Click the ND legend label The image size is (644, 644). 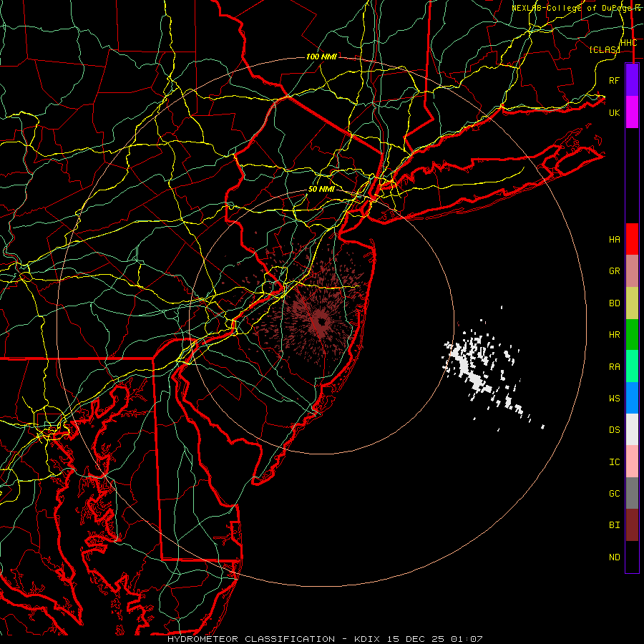pyautogui.click(x=614, y=557)
